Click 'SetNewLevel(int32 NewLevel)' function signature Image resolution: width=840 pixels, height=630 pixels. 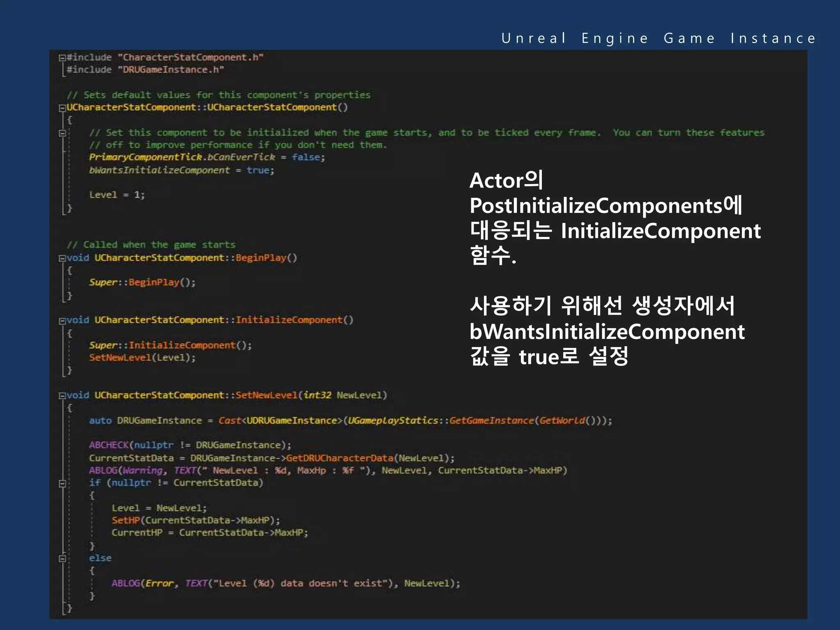point(311,395)
